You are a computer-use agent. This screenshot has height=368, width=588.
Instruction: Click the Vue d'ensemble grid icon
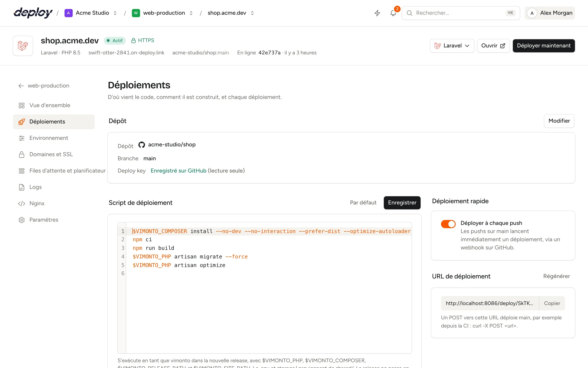[x=22, y=105]
